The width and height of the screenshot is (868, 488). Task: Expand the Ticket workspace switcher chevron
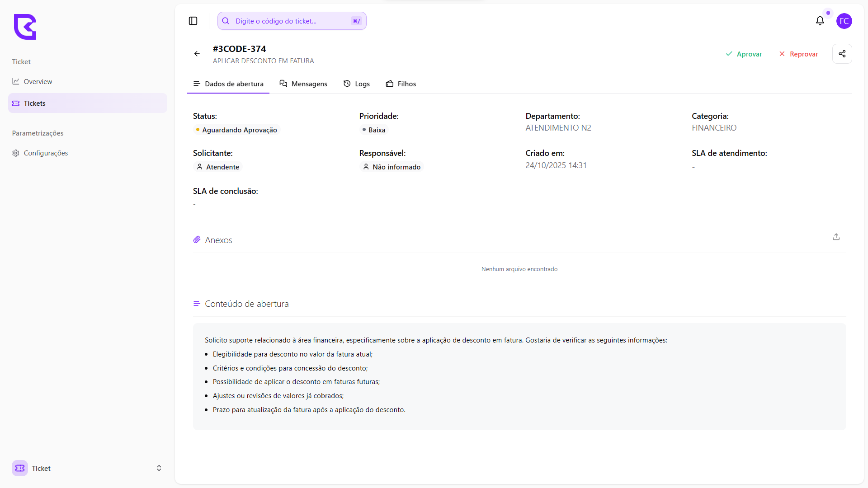(x=159, y=468)
